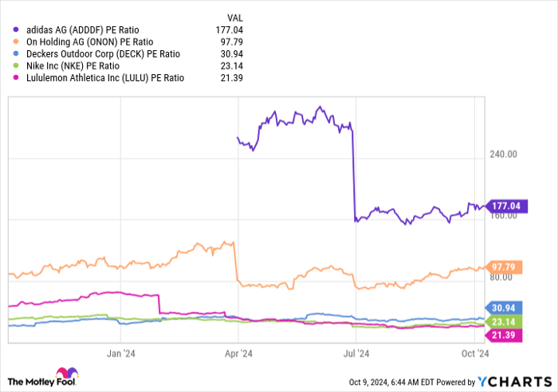Screen dimensions: 558x392
Task: Click the blue Deckers Outdoor legend dot
Action: click(x=18, y=53)
